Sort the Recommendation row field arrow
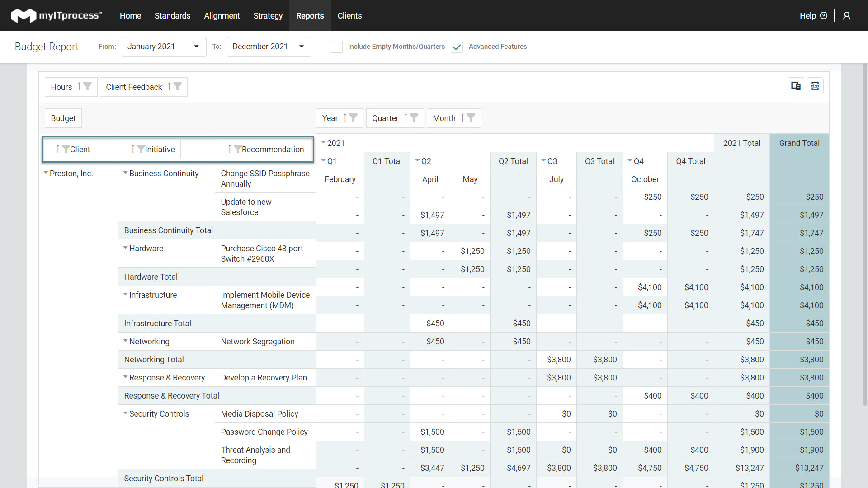This screenshot has width=868, height=488. [230, 149]
